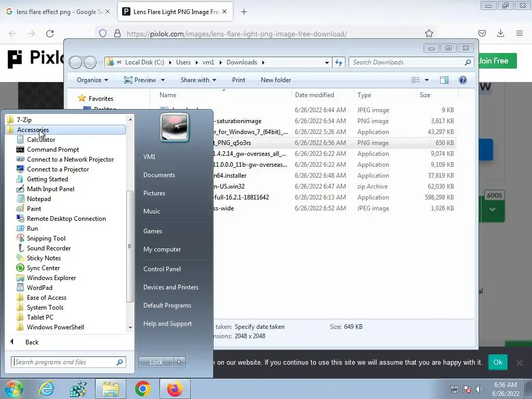
Task: Launch Command Prompt
Action: 52,149
